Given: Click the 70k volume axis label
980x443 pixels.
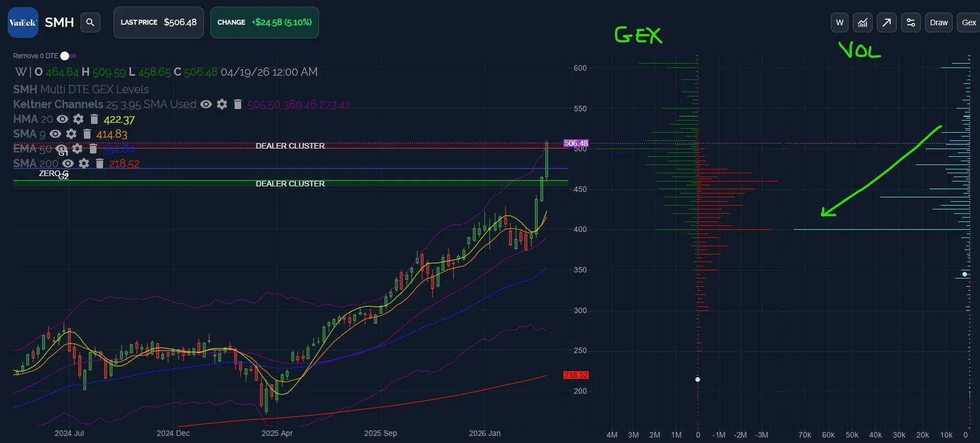Looking at the screenshot, I should pyautogui.click(x=805, y=435).
